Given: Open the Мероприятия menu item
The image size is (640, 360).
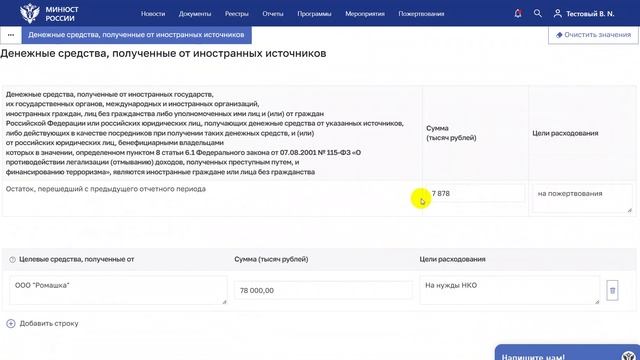Looking at the screenshot, I should pyautogui.click(x=365, y=13).
